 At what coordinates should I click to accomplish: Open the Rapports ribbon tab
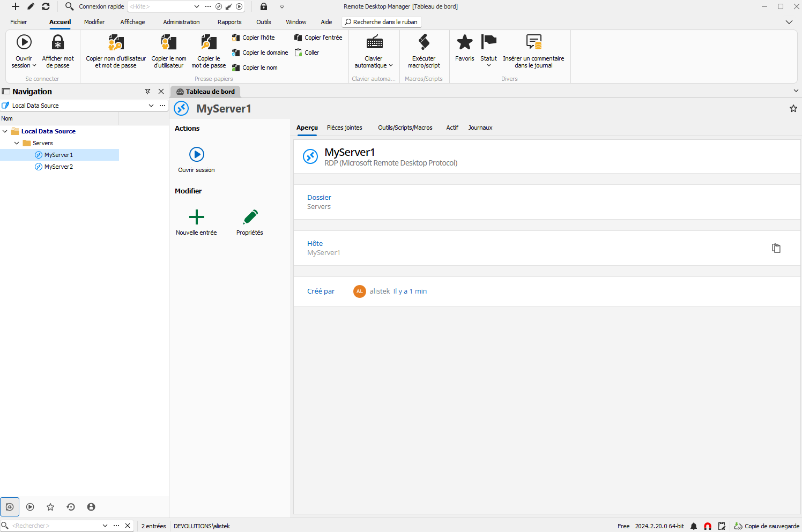[x=229, y=22]
